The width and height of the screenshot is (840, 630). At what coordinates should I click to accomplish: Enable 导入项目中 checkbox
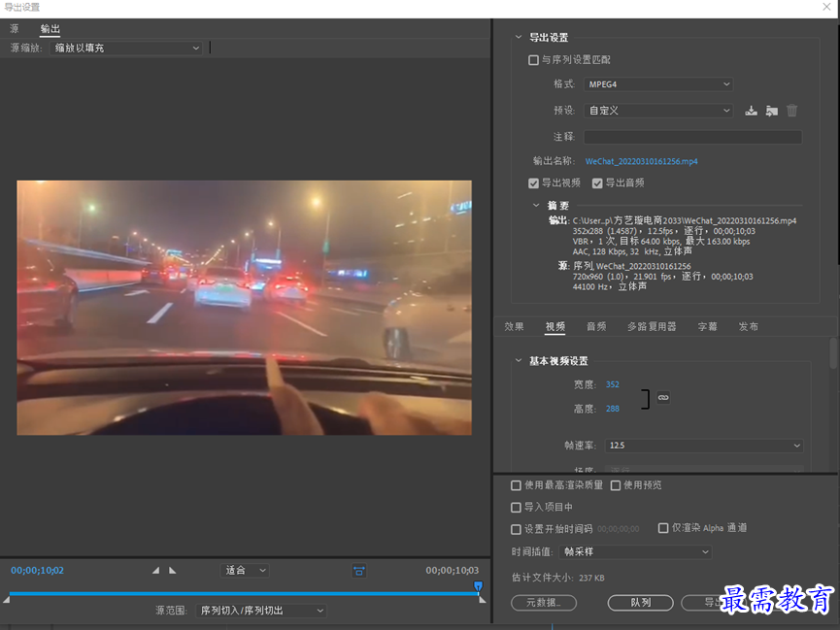click(516, 508)
